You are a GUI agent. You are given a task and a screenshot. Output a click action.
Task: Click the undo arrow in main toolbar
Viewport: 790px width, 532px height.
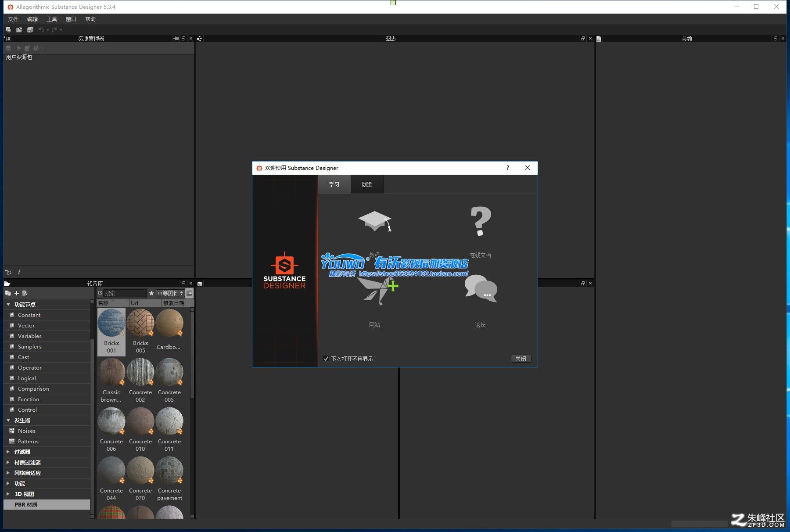coord(41,30)
